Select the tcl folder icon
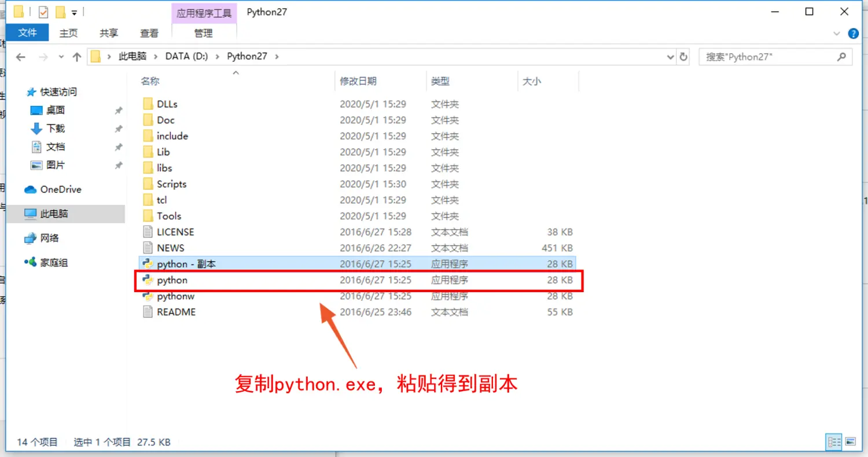The width and height of the screenshot is (868, 457). pos(148,200)
